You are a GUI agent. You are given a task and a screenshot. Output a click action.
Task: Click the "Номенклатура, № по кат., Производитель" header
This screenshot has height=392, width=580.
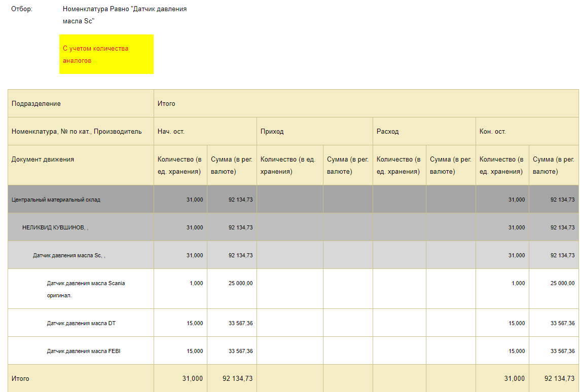pos(77,131)
